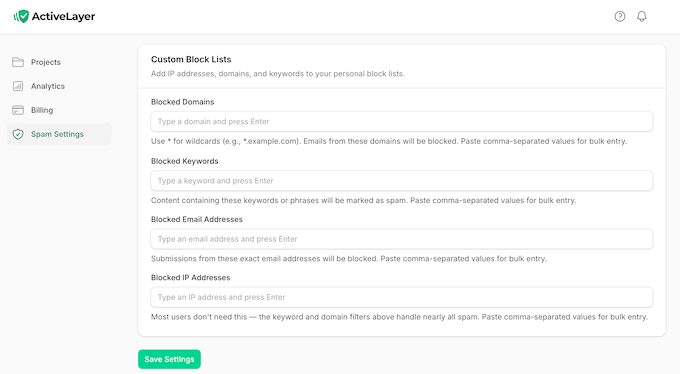Image resolution: width=680 pixels, height=374 pixels.
Task: Click the Projects folder icon
Action: pyautogui.click(x=18, y=62)
